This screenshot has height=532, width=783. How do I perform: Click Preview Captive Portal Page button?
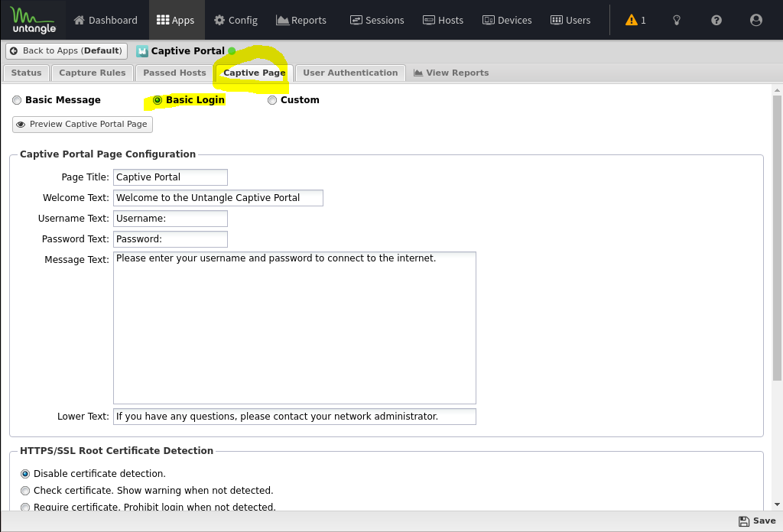[x=83, y=125]
